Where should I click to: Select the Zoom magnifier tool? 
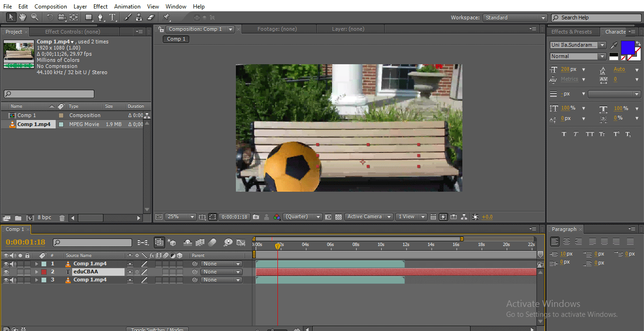34,17
